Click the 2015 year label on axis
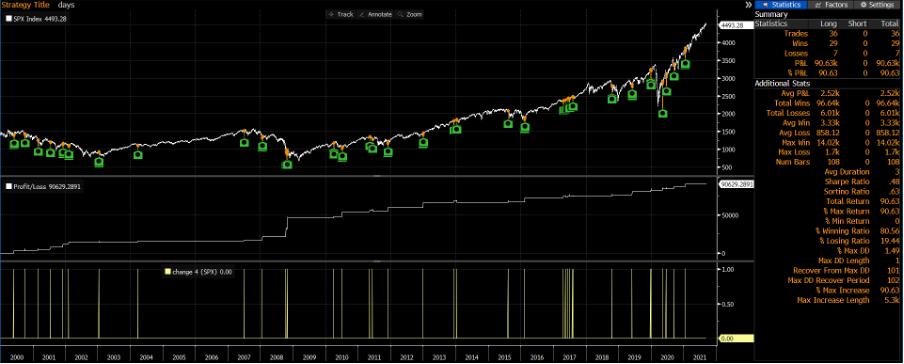904x364 pixels. (504, 358)
